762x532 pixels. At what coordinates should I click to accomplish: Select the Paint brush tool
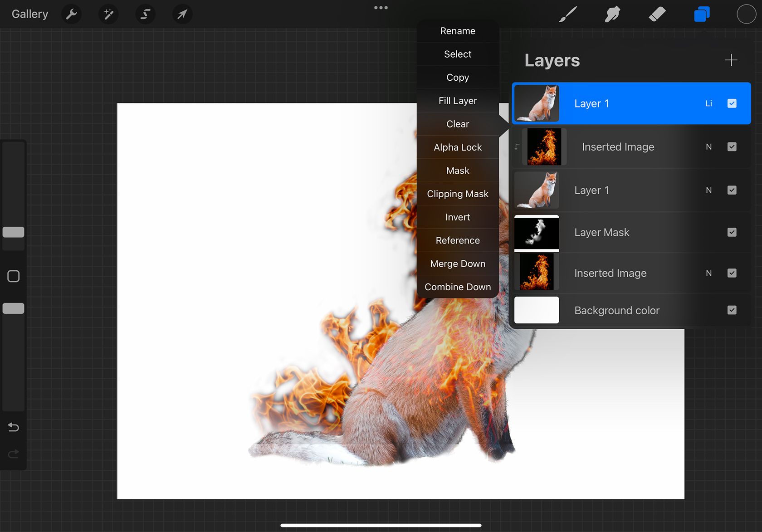[x=568, y=14]
